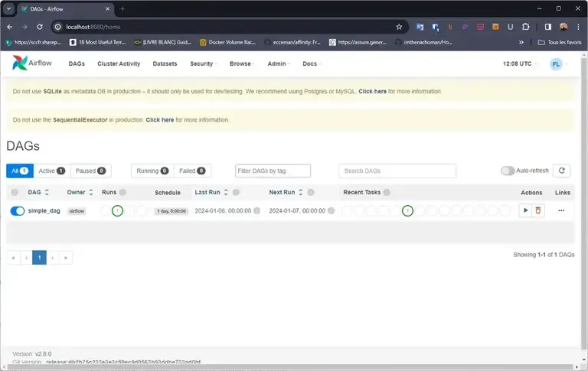Image resolution: width=588 pixels, height=371 pixels.
Task: Open the three-dots links menu for simple_dag
Action: pos(561,210)
